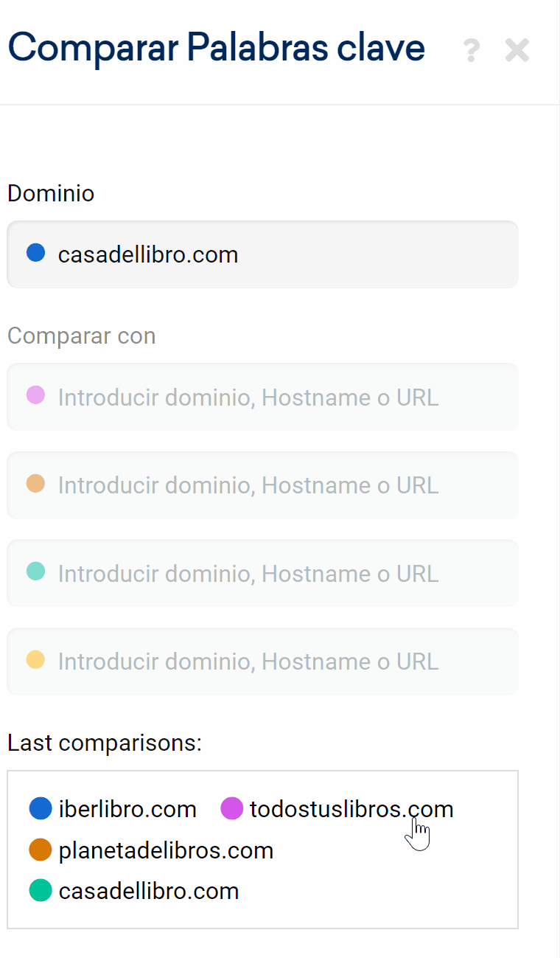
Task: Click the yellow dot in fourth compare field
Action: (35, 659)
